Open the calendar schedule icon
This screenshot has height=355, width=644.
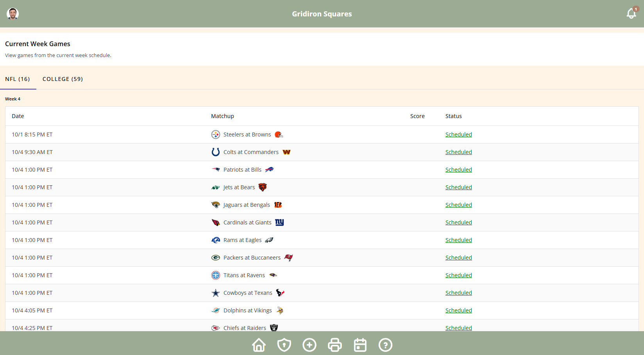pyautogui.click(x=360, y=345)
